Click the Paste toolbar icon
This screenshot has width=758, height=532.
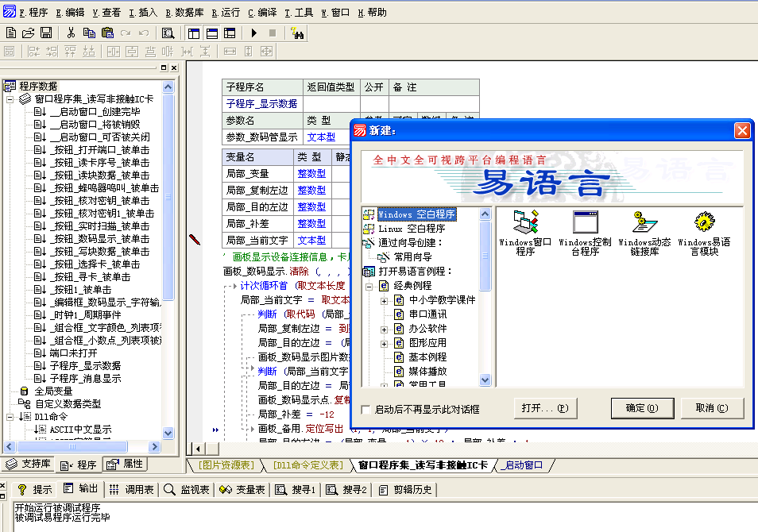pyautogui.click(x=106, y=33)
